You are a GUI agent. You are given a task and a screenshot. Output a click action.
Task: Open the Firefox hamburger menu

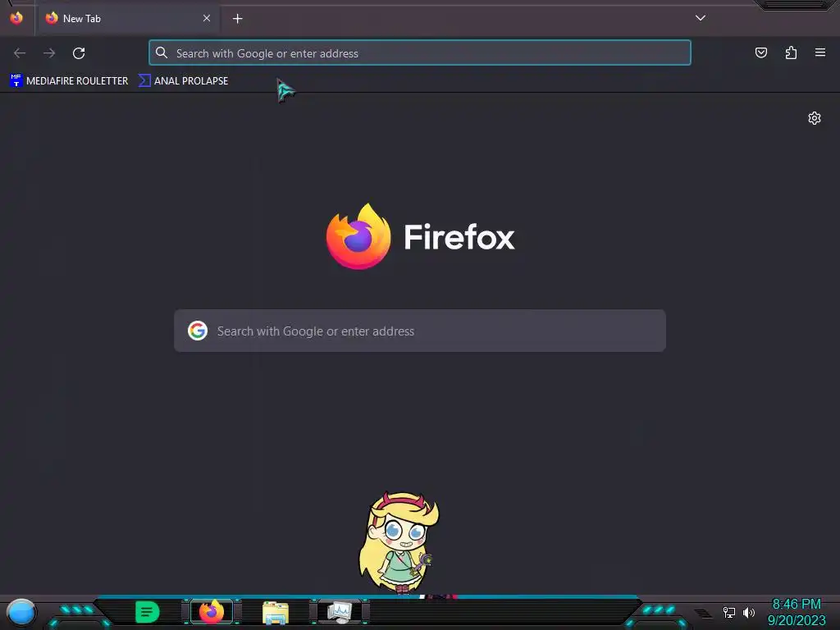(820, 52)
